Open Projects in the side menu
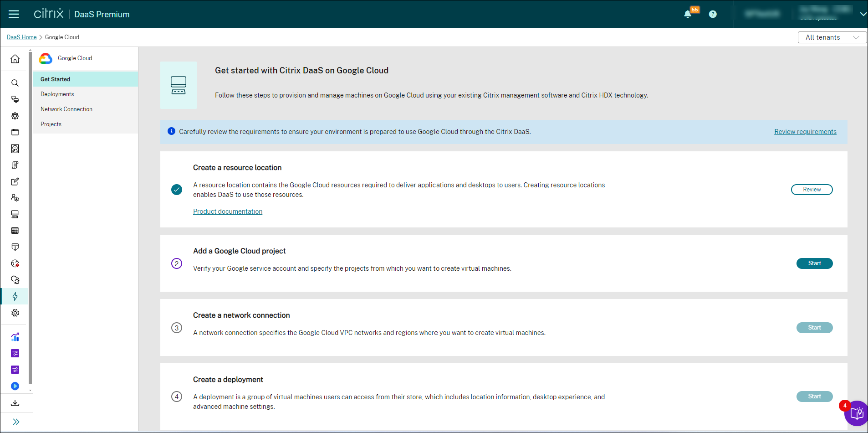The image size is (868, 433). pos(51,124)
